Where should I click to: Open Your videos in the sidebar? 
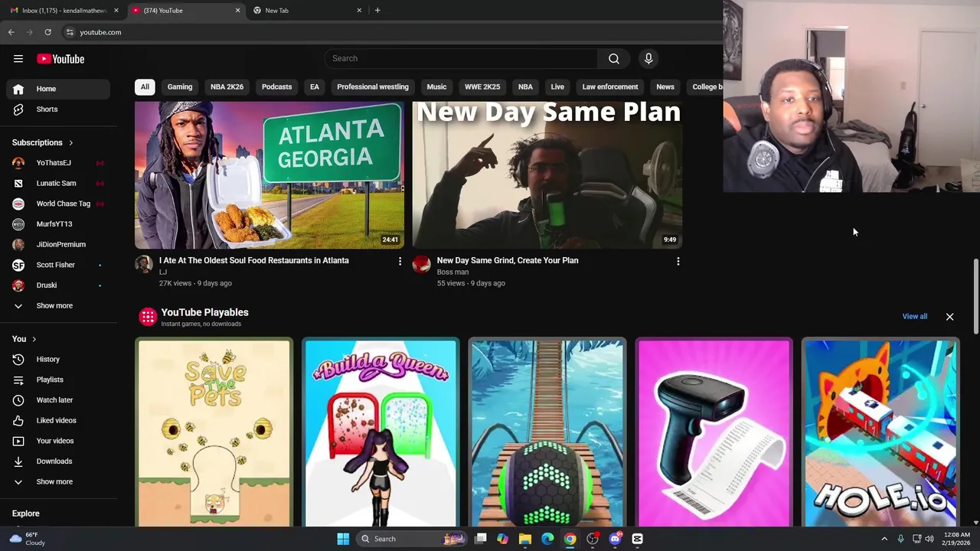(58, 441)
